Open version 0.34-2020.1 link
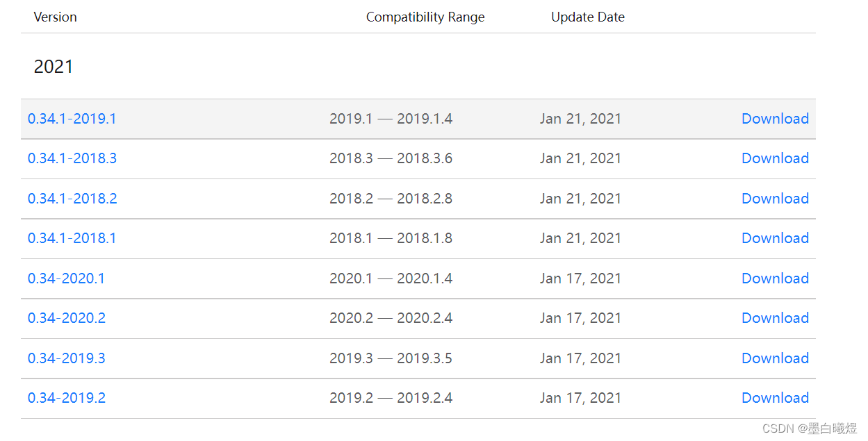The height and width of the screenshot is (441, 868). [x=66, y=278]
